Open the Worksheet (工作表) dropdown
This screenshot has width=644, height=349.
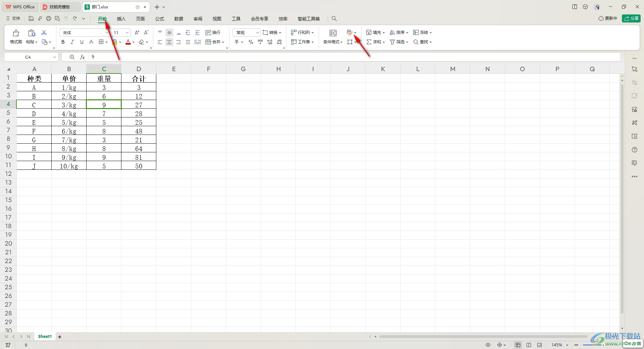click(x=302, y=42)
